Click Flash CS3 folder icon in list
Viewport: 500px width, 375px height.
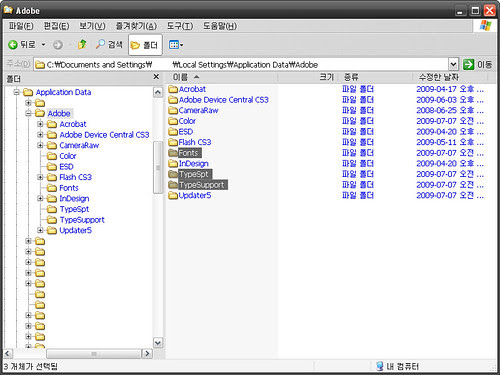(x=173, y=142)
